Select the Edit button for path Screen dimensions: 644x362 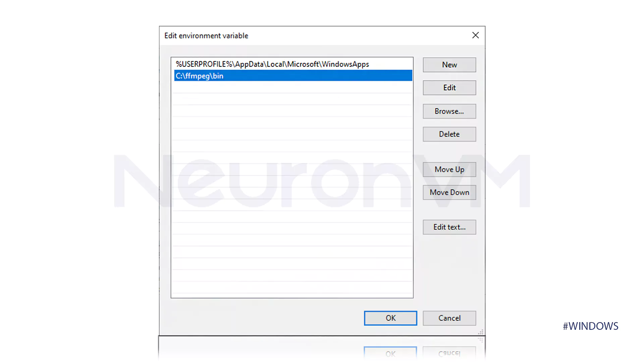pyautogui.click(x=449, y=87)
